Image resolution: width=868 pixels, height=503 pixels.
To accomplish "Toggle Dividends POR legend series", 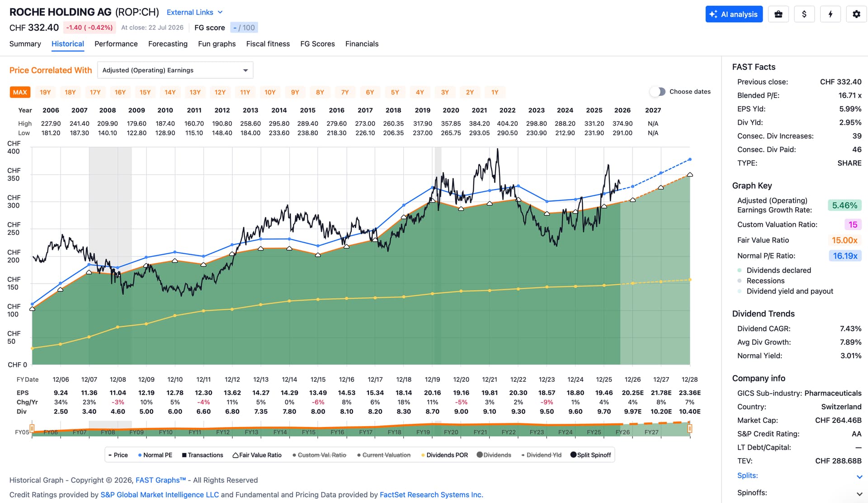I will click(444, 455).
